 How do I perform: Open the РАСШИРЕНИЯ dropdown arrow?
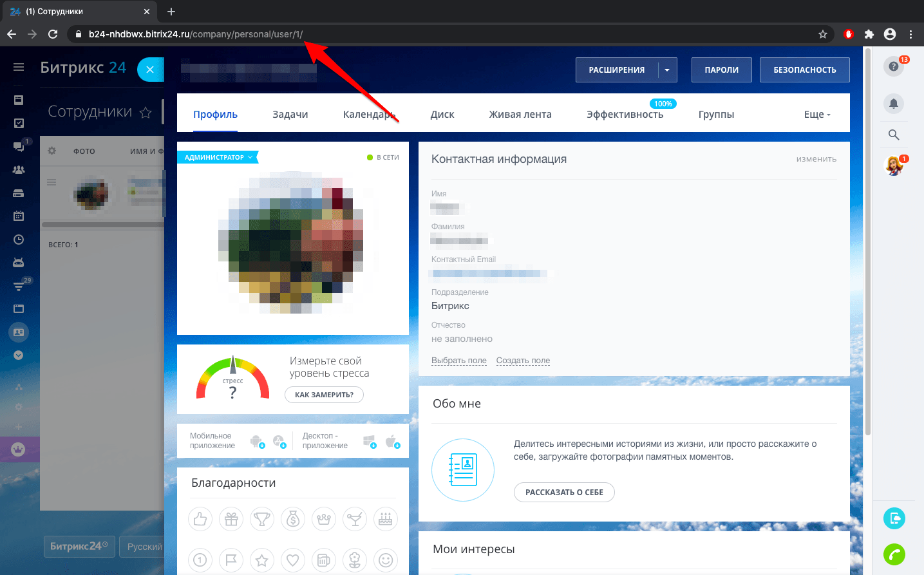668,70
